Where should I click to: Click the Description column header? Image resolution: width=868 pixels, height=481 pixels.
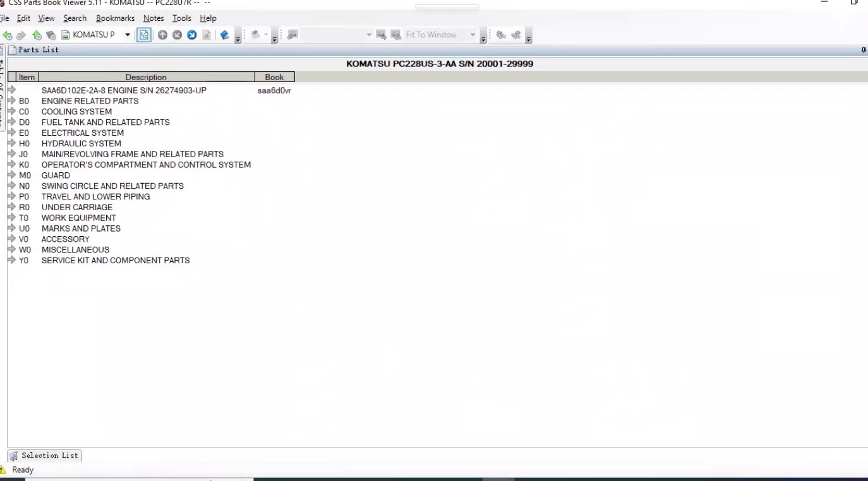[146, 77]
